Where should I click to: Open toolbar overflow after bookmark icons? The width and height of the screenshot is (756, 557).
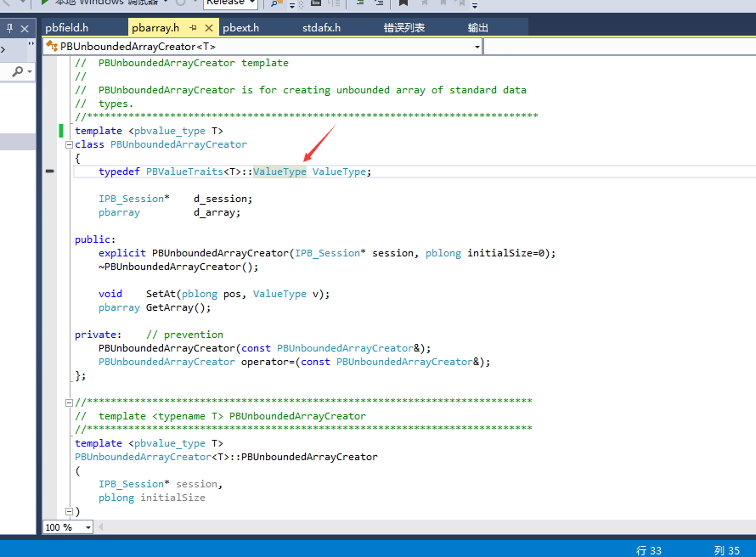click(475, 6)
